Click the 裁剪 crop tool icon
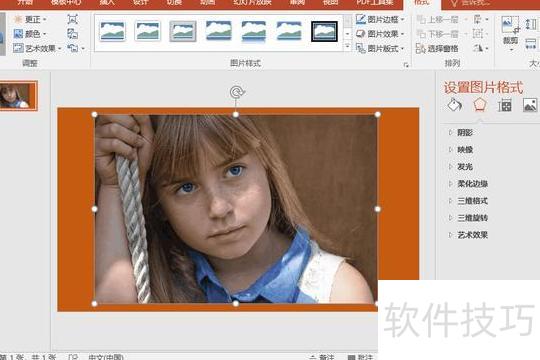This screenshot has height=360, width=540. tap(510, 25)
